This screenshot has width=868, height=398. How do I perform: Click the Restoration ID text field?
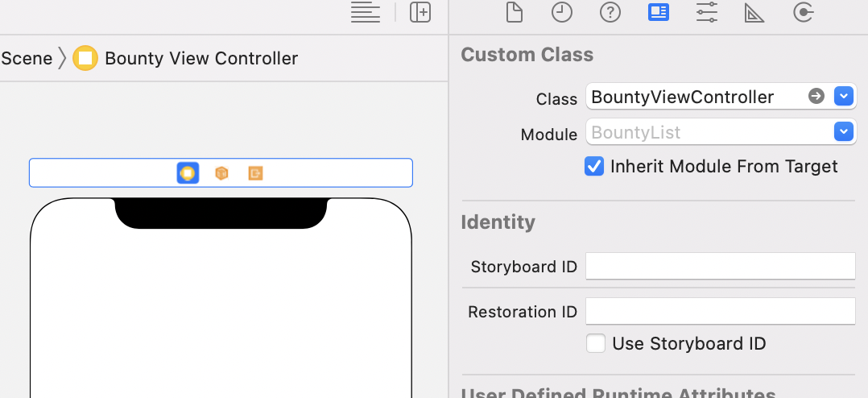tap(721, 311)
